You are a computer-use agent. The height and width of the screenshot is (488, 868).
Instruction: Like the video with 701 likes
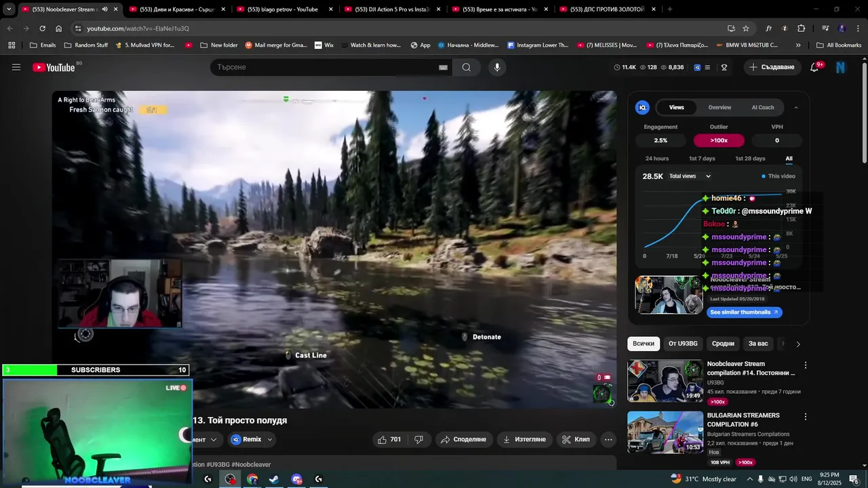[389, 439]
